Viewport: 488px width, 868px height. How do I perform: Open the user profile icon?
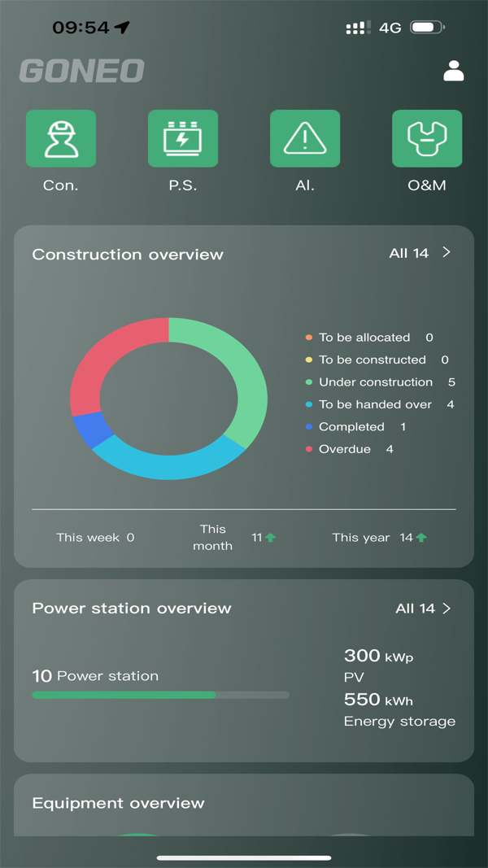[x=454, y=72]
